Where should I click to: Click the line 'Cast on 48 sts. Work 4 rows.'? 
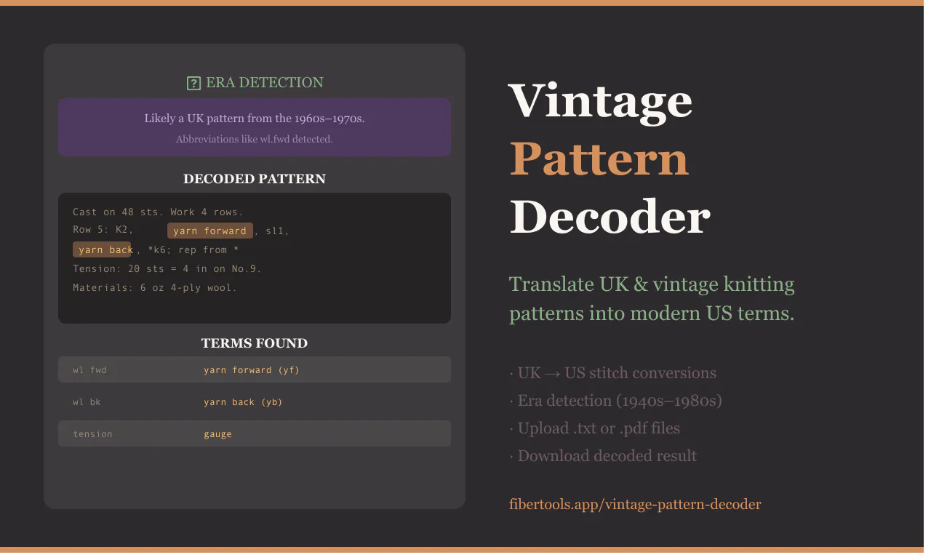(x=158, y=212)
